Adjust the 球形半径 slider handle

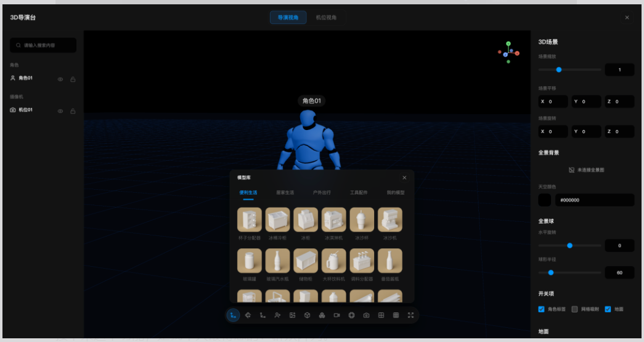point(551,272)
